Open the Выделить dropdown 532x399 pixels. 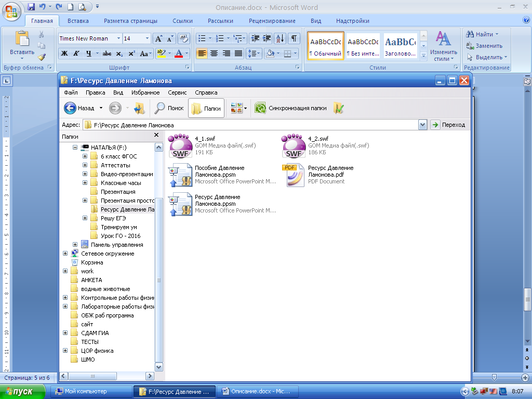486,57
